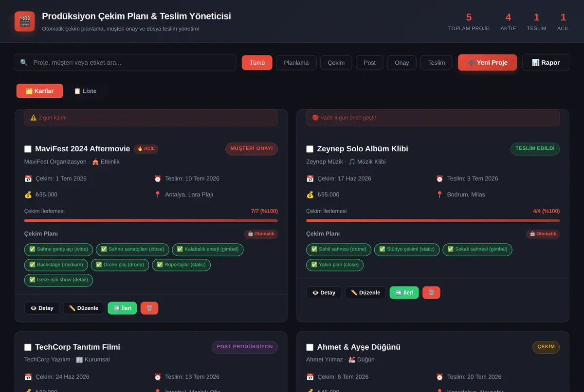
Task: Click calendar icon beside Çekim: 1 Tem 2026
Action: click(x=28, y=178)
